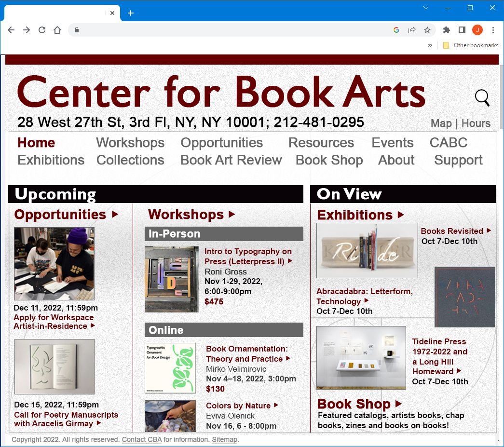Viewport: 504px width, 447px height.
Task: Open the On View Exhibitions heading
Action: (360, 215)
